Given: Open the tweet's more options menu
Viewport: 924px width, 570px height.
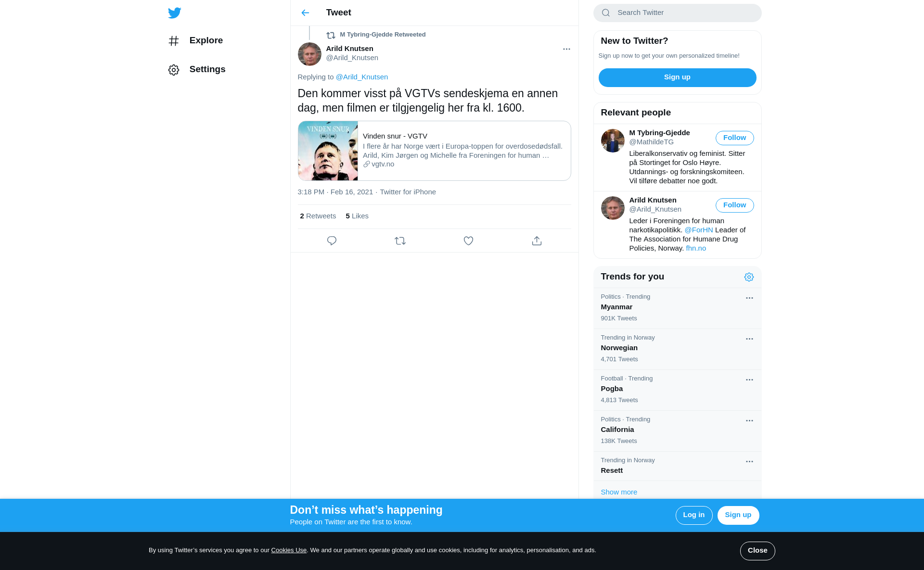Looking at the screenshot, I should click(x=566, y=49).
